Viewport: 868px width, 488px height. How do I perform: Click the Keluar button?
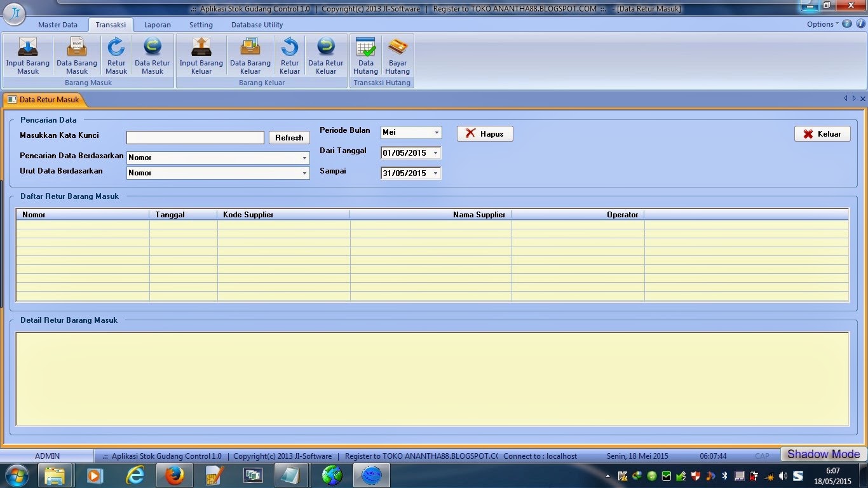822,133
